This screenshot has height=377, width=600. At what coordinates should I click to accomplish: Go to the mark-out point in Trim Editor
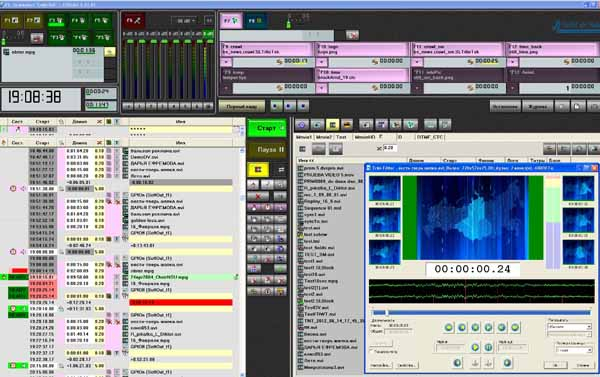(x=507, y=363)
